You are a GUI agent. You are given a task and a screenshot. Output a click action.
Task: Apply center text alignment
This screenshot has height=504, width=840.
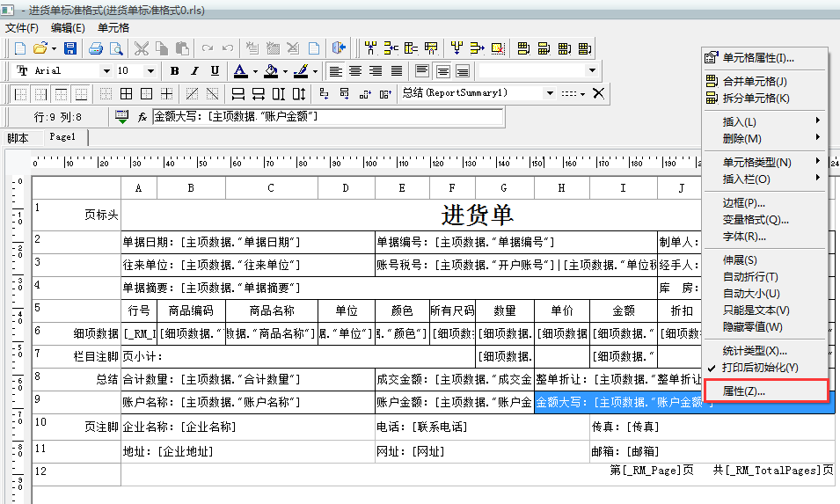pos(356,70)
